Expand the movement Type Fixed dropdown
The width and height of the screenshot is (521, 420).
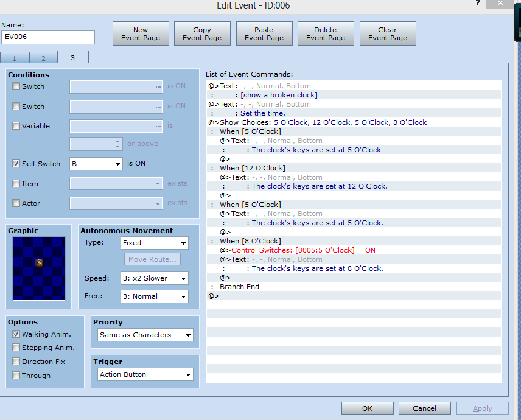point(155,243)
